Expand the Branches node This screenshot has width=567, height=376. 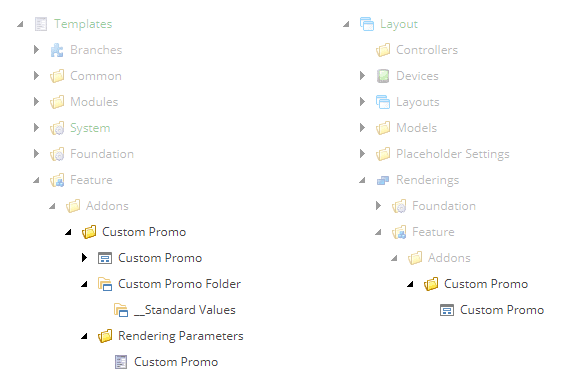click(x=36, y=50)
